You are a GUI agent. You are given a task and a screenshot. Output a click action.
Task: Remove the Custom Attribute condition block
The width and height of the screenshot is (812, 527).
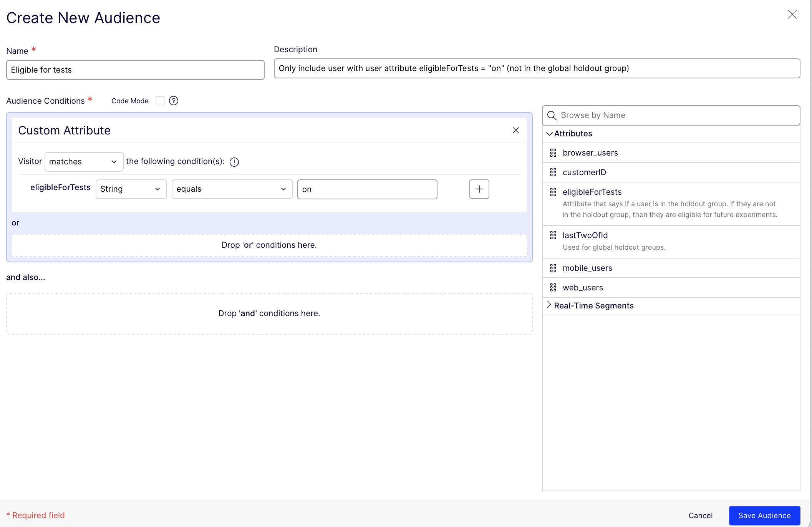click(x=516, y=130)
